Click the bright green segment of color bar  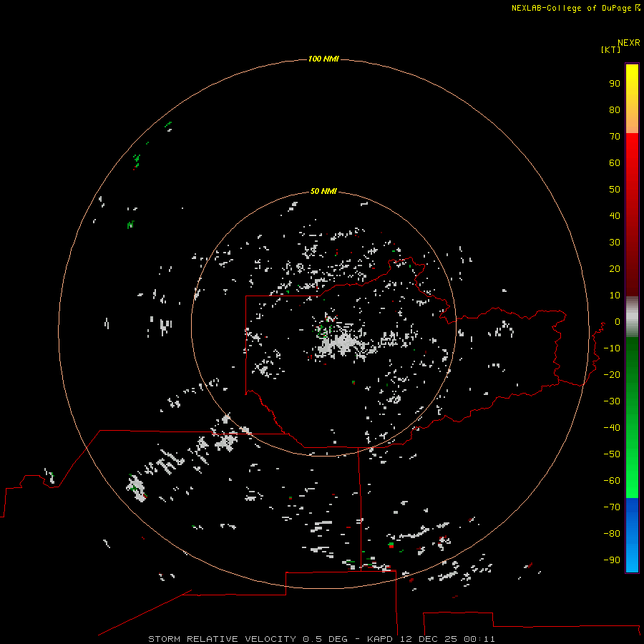[632, 417]
